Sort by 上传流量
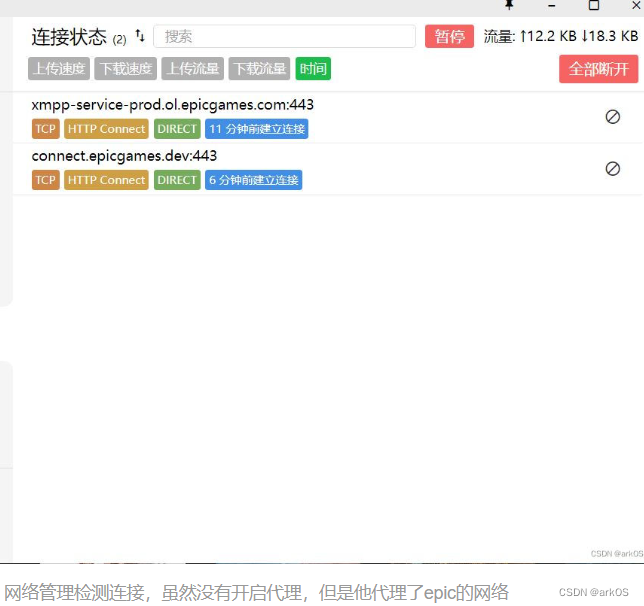 pos(193,69)
